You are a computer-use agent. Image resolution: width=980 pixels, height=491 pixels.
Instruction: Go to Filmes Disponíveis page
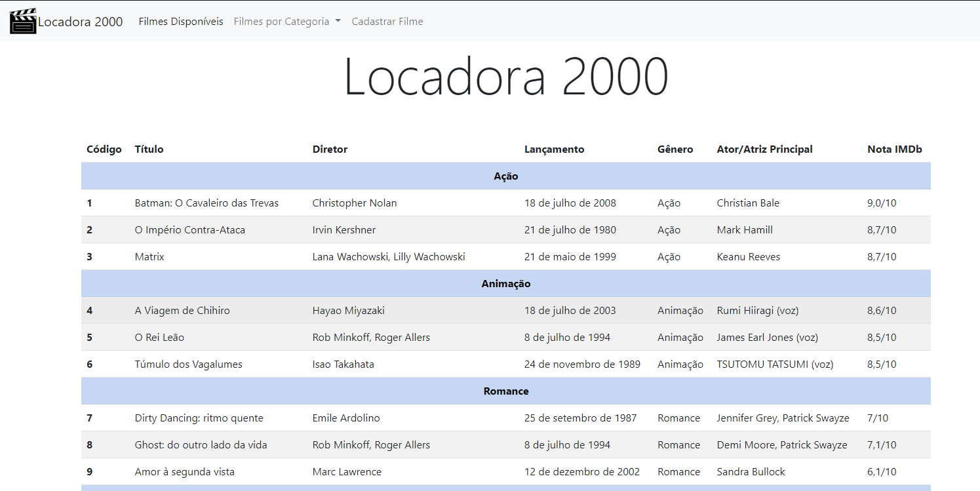click(180, 22)
